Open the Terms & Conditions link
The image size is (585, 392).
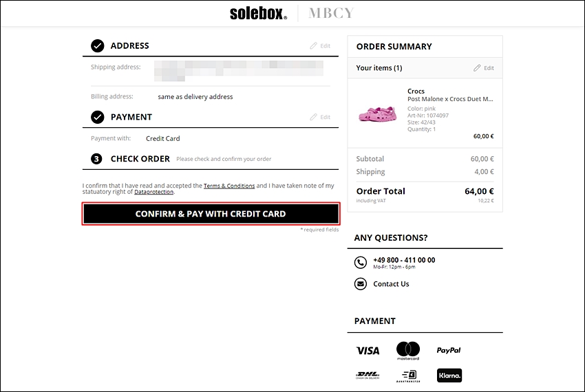click(229, 186)
